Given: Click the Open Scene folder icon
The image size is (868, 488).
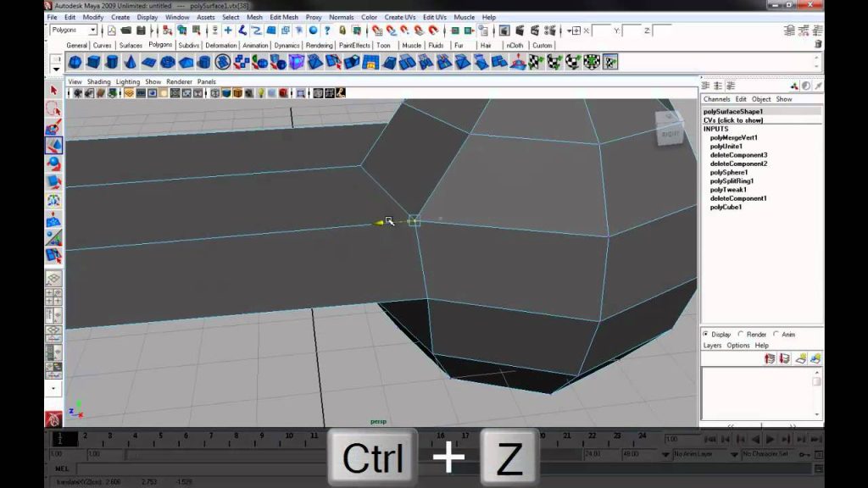Looking at the screenshot, I should tap(126, 30).
